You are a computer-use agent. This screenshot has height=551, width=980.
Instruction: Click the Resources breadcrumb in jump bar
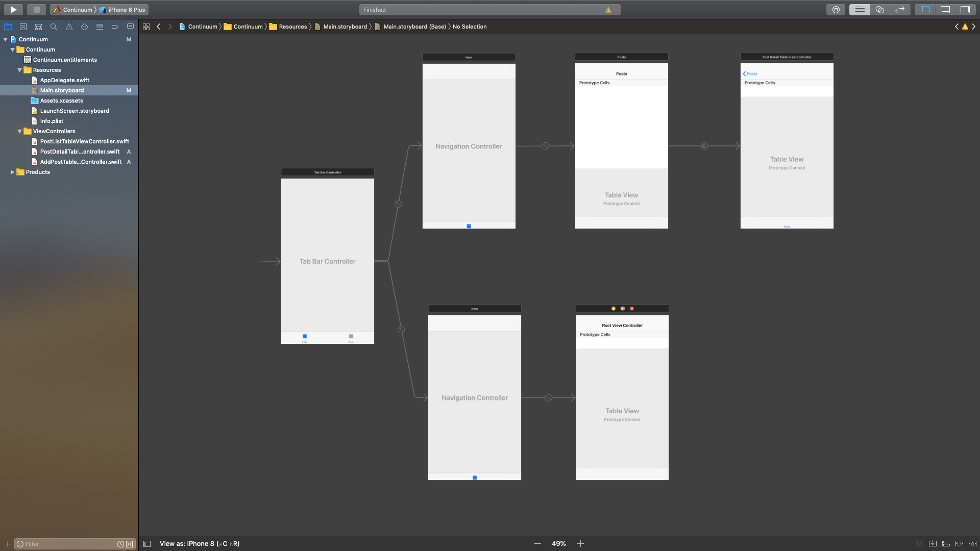292,27
